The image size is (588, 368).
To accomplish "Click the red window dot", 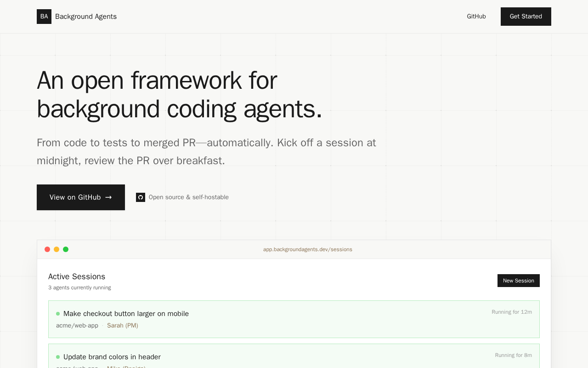I will [x=47, y=249].
